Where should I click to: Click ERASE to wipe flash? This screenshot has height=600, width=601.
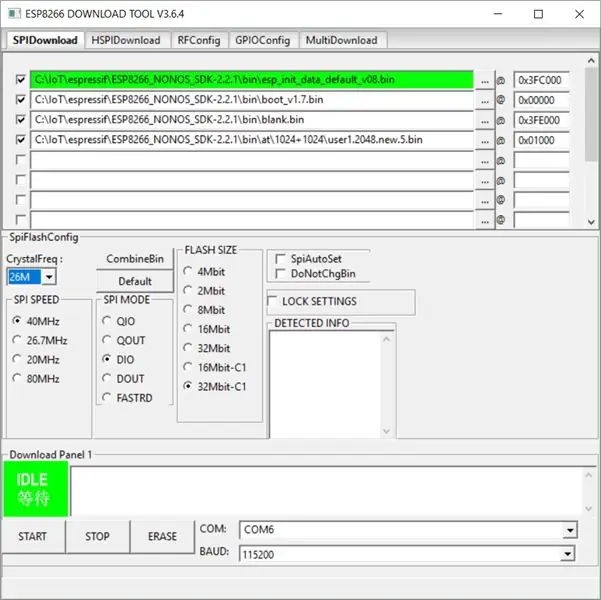(162, 536)
